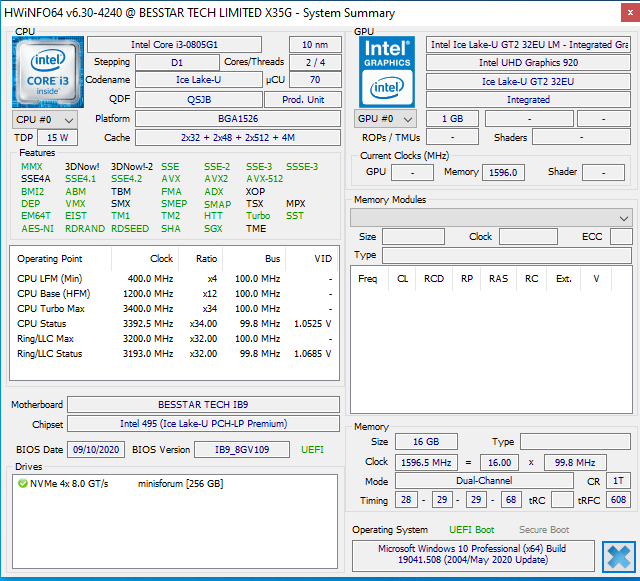The image size is (640, 581).
Task: Select the Stepping D1 value
Action: tap(177, 62)
